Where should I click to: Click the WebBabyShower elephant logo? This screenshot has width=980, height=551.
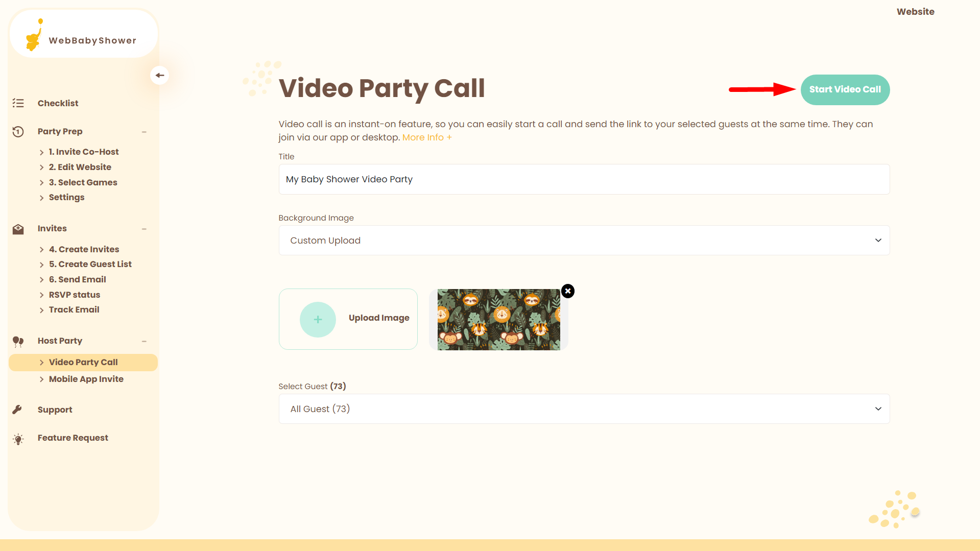click(34, 35)
